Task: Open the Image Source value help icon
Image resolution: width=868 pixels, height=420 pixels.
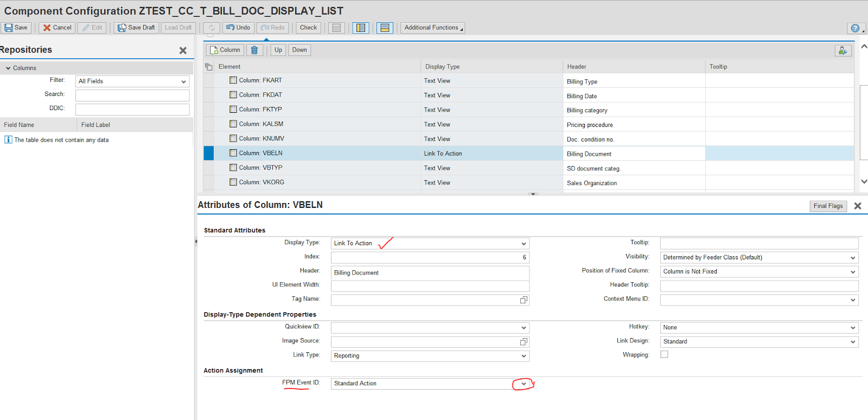Action: 524,342
